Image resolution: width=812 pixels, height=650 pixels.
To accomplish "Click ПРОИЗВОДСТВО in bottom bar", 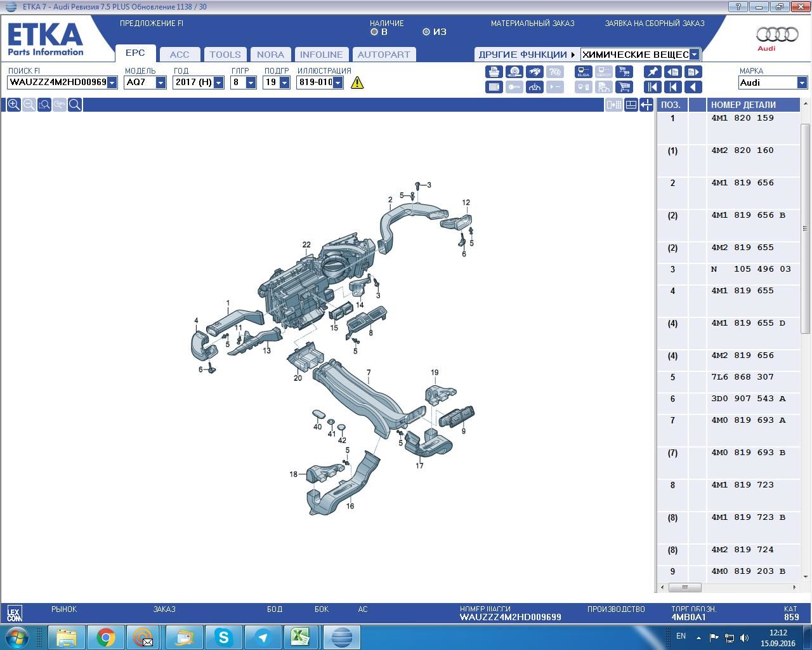I will (616, 609).
